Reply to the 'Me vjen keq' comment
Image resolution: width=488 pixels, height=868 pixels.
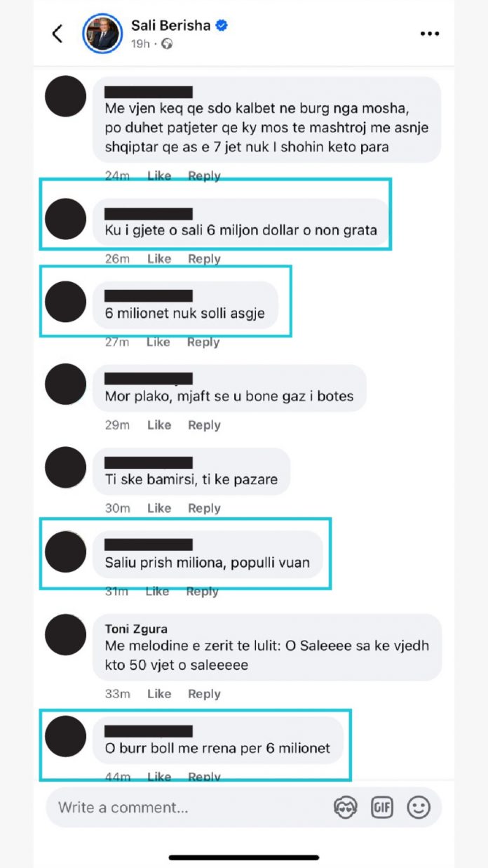[204, 175]
